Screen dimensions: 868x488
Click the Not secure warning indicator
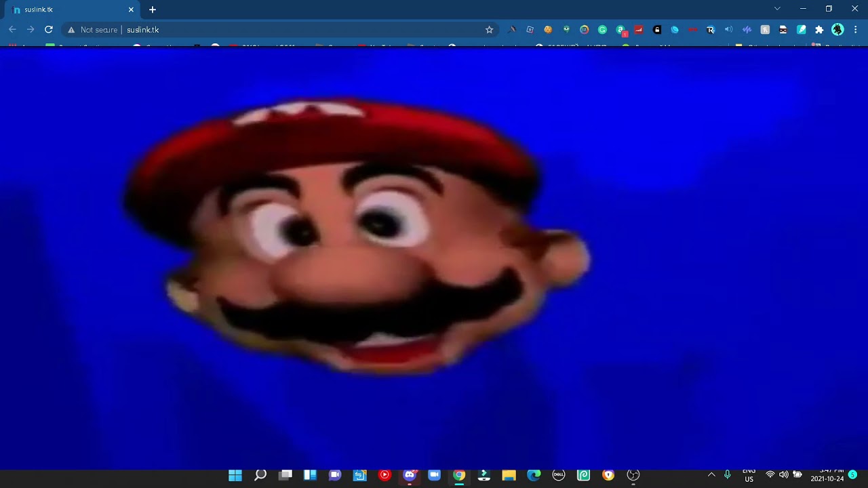tap(92, 30)
